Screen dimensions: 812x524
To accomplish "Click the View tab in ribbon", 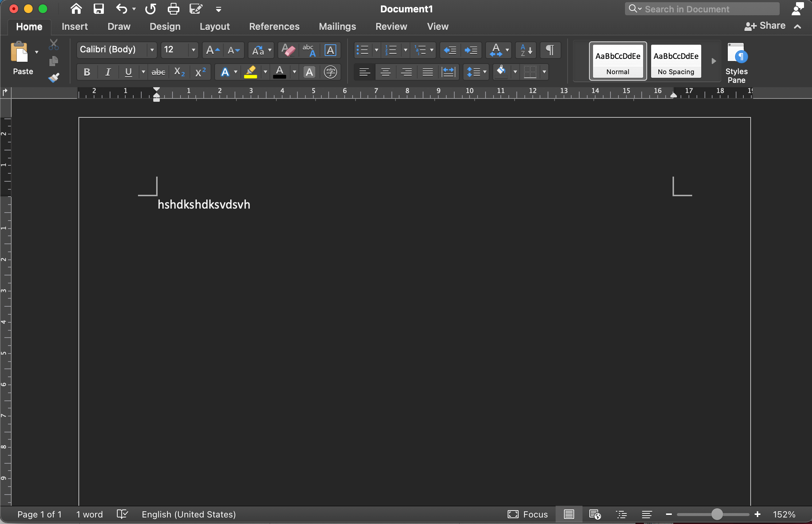I will 437,26.
